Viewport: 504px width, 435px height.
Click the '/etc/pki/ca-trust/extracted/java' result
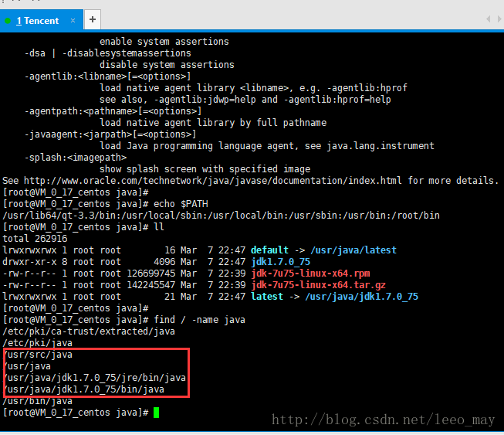[x=89, y=331]
